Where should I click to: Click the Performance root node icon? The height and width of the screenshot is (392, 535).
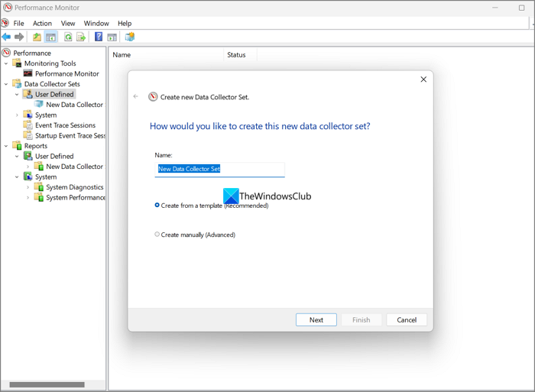[x=6, y=53]
